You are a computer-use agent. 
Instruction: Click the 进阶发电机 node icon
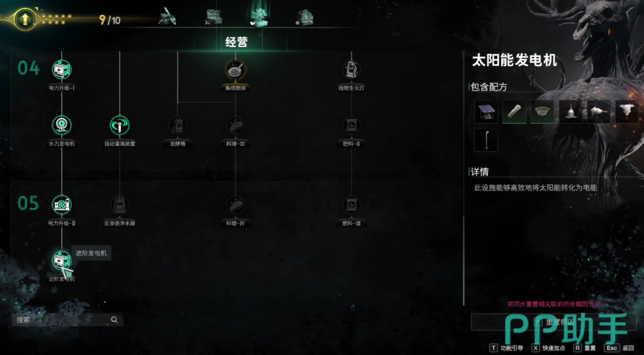point(62,261)
